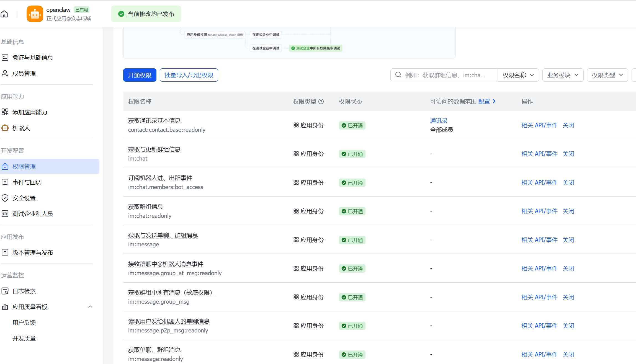Image resolution: width=636 pixels, height=364 pixels.
Task: Open 版本管理与发布 page
Action: tap(32, 252)
